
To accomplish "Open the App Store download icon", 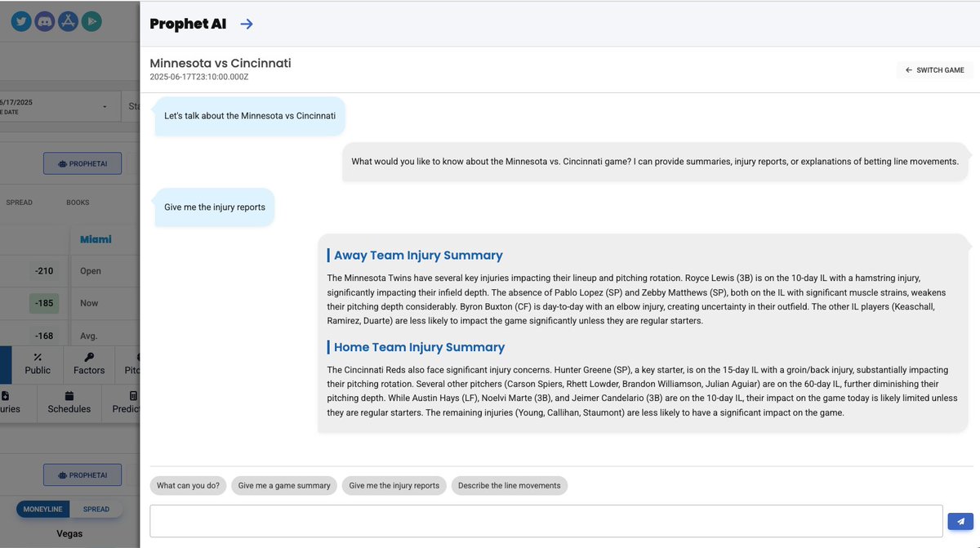I will point(69,21).
